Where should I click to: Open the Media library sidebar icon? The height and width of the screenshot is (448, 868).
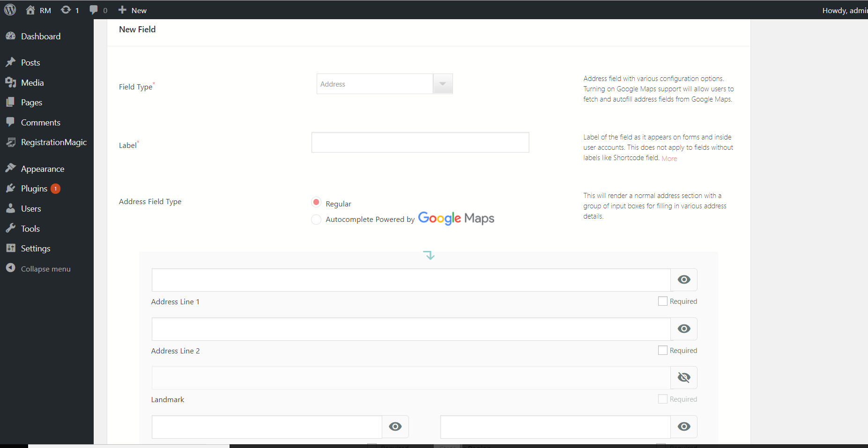(11, 82)
